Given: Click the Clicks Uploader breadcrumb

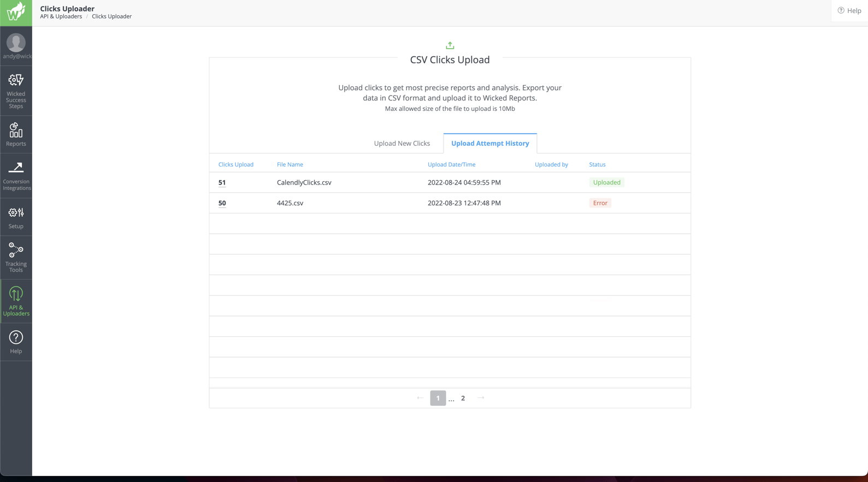Looking at the screenshot, I should pos(111,16).
